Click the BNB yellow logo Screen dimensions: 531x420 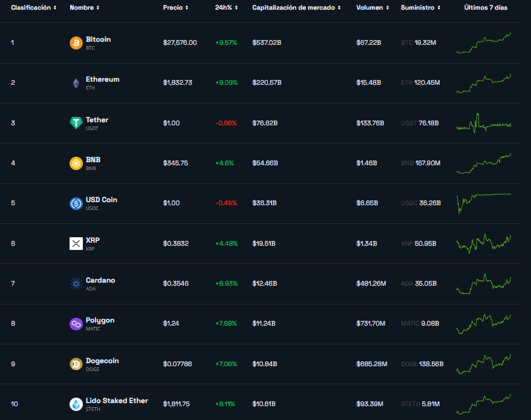point(76,163)
